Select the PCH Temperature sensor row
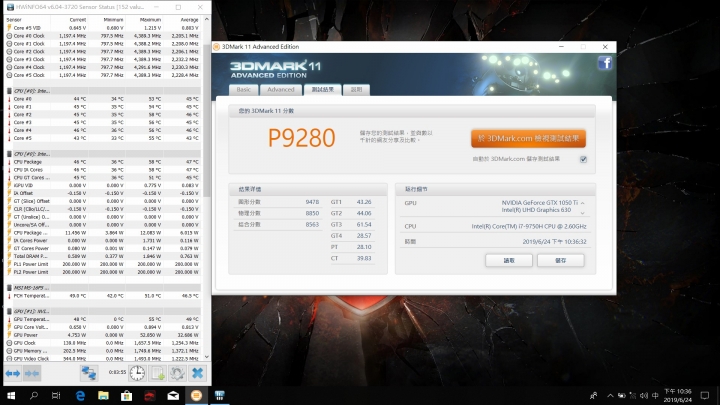This screenshot has height=405, width=720. tap(103, 296)
